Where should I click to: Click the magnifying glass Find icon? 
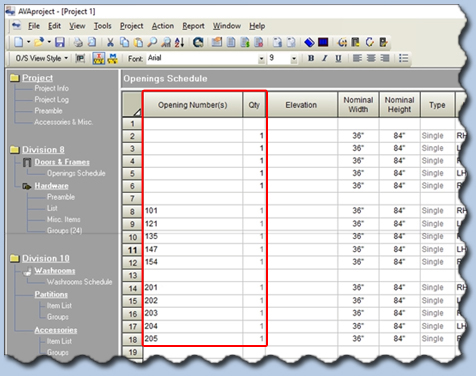coord(152,42)
